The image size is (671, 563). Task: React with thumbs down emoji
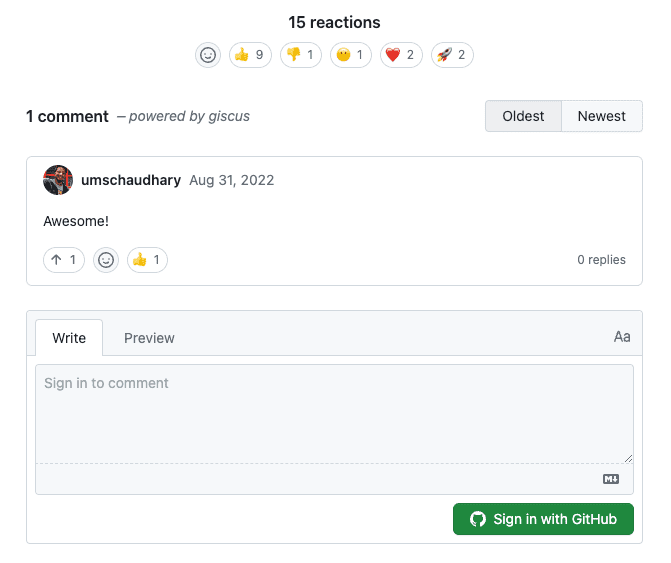coord(301,55)
